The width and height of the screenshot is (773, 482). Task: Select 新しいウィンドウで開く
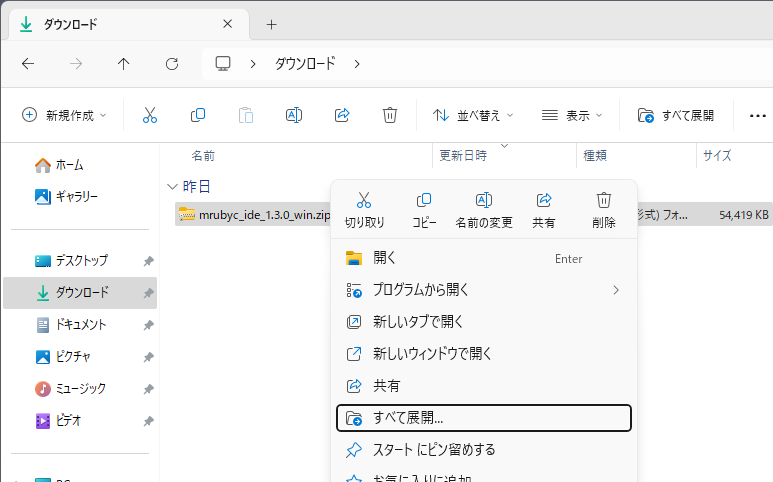484,354
